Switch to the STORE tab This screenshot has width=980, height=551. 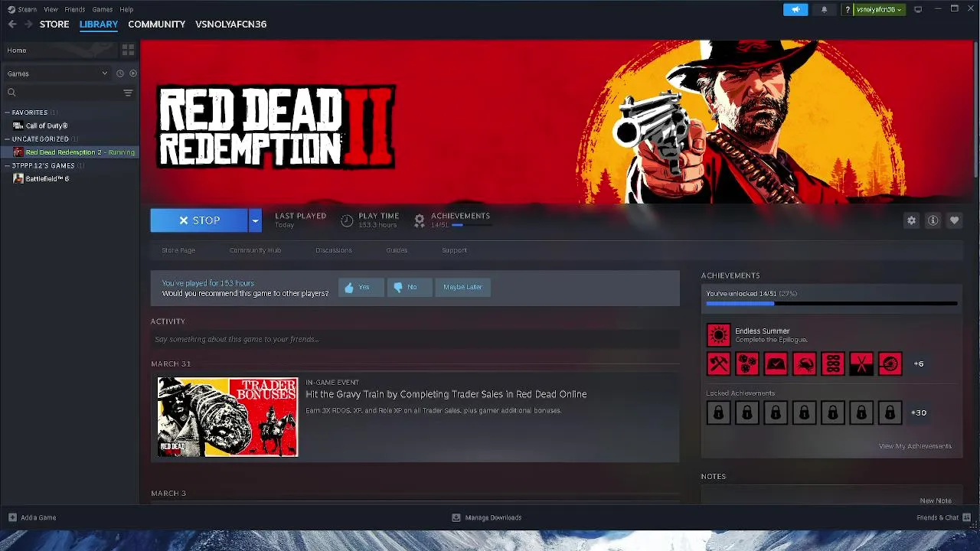pyautogui.click(x=54, y=24)
